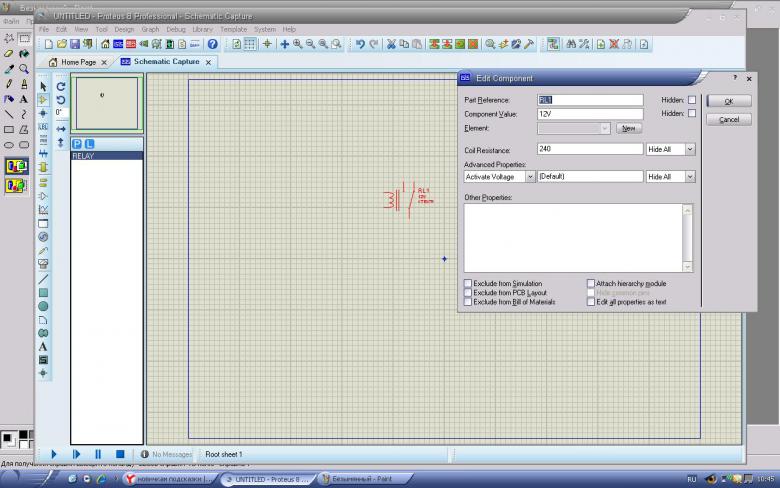Click the RU language indicator in tray
Viewport: 780px width, 488px height.
691,479
